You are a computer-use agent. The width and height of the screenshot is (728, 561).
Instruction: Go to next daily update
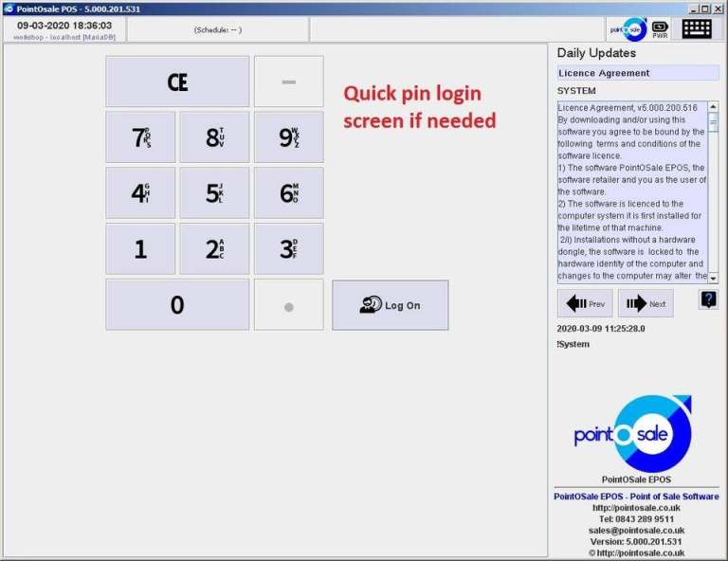click(646, 304)
